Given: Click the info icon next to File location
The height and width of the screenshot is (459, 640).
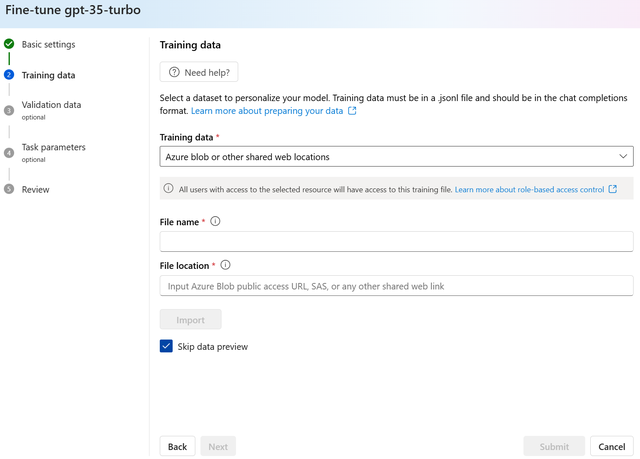Looking at the screenshot, I should (225, 265).
